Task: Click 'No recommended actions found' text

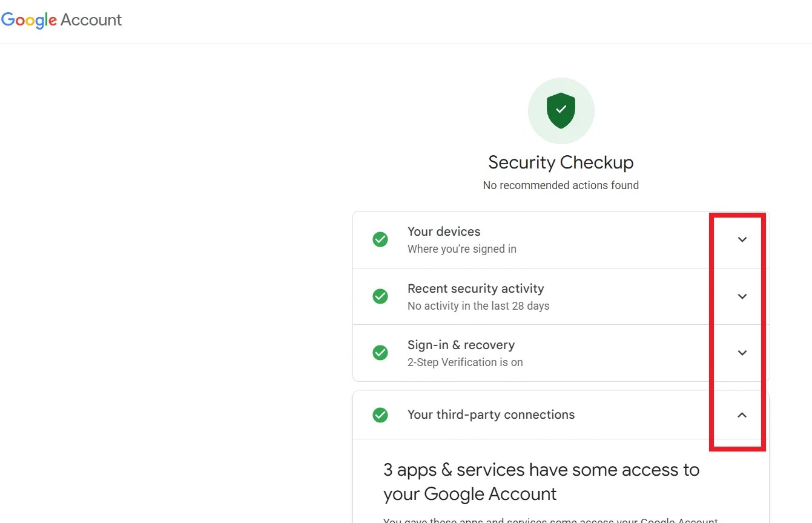Action: (561, 185)
